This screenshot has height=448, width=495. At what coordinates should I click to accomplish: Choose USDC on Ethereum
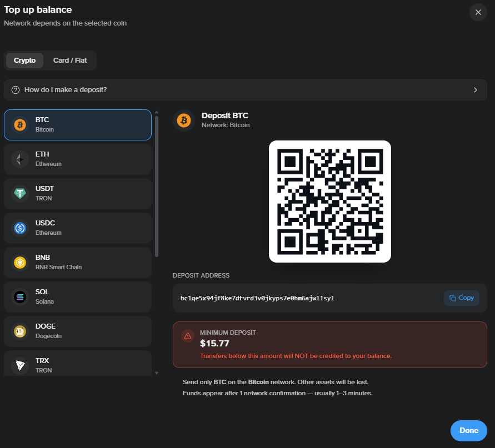coord(78,228)
